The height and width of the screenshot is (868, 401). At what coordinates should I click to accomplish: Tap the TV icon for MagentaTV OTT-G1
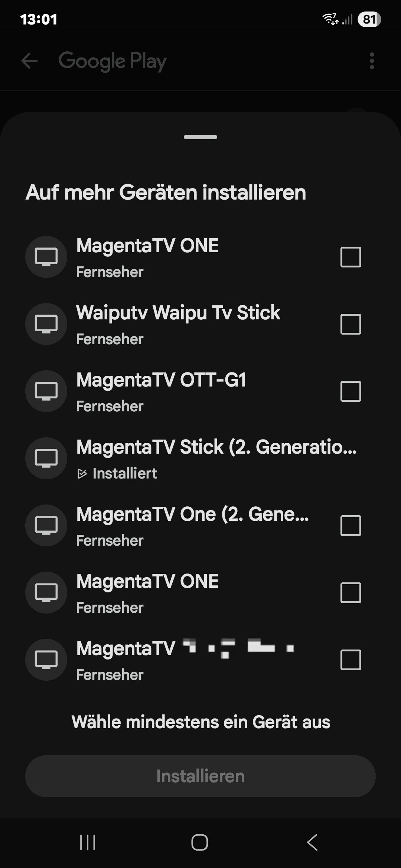coord(46,391)
